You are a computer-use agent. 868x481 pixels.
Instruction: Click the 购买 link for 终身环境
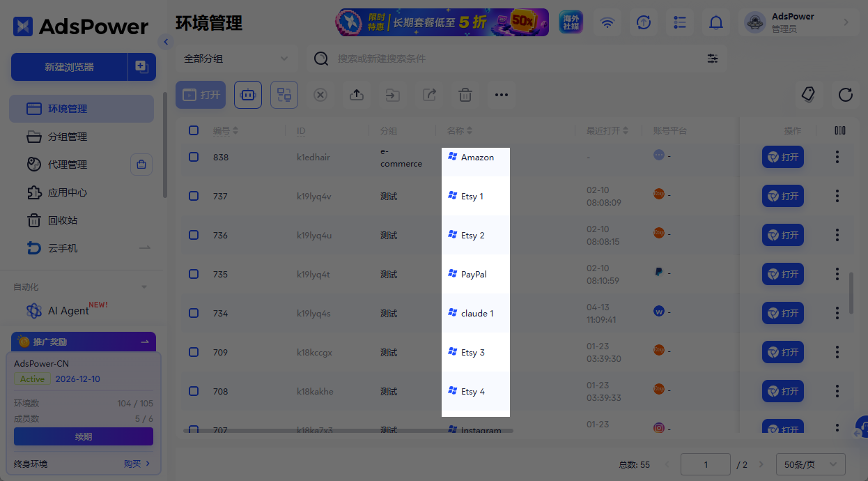137,464
